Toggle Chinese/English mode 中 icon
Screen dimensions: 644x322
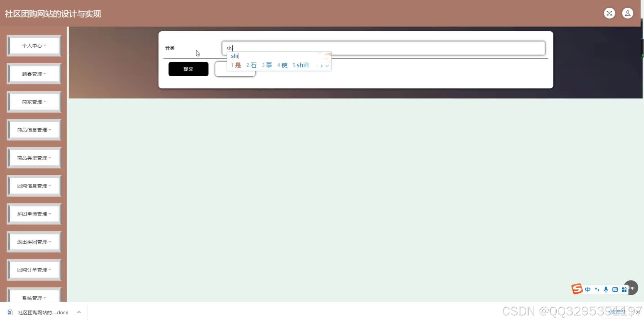click(588, 290)
